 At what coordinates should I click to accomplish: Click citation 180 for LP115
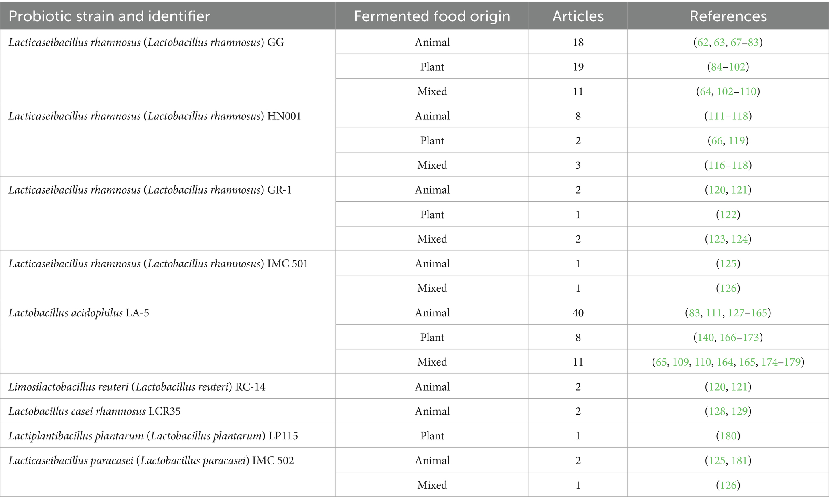(x=728, y=436)
